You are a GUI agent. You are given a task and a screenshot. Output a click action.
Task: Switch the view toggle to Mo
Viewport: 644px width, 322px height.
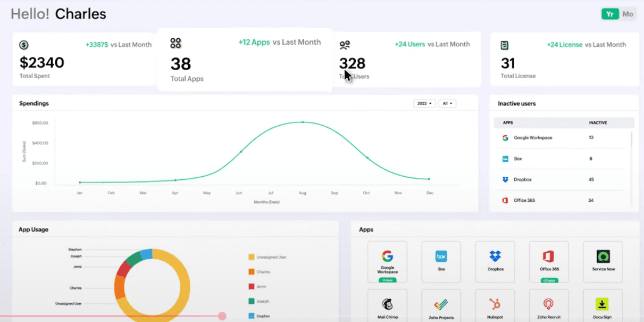[628, 14]
